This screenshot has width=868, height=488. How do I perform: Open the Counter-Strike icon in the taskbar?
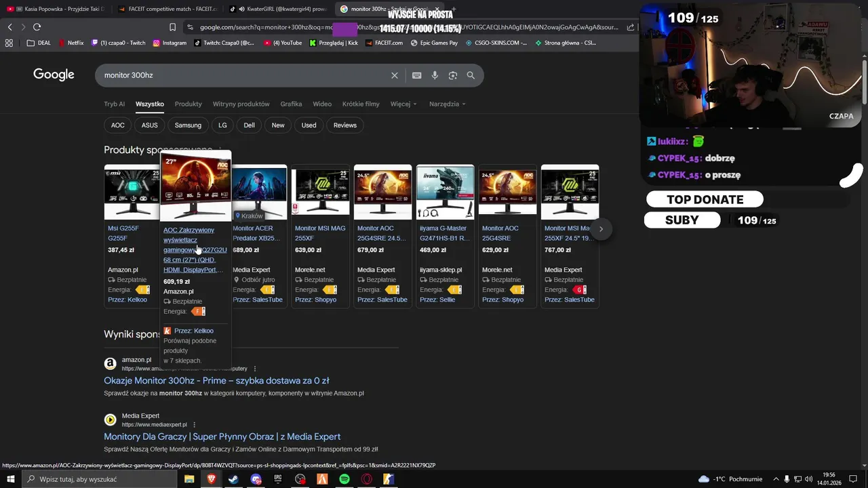pyautogui.click(x=389, y=479)
